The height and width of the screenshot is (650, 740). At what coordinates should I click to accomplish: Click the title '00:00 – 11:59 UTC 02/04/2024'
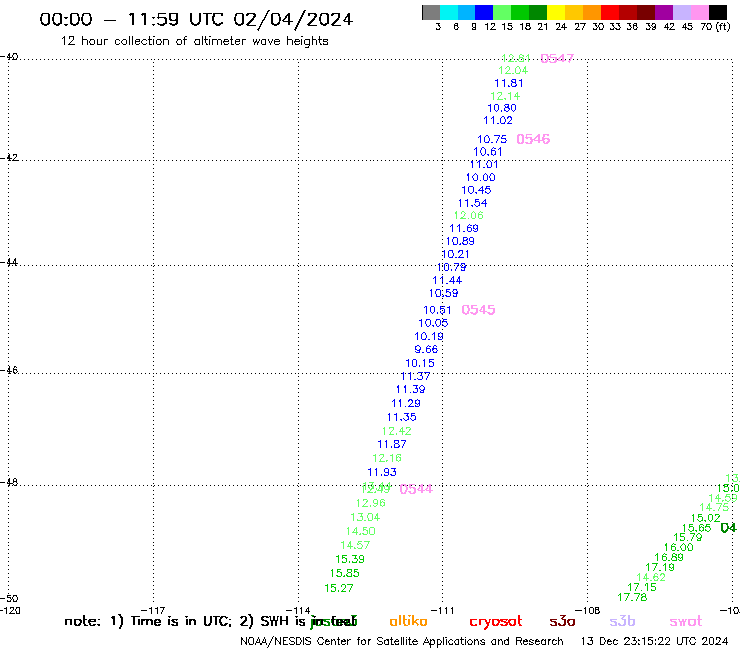click(196, 19)
